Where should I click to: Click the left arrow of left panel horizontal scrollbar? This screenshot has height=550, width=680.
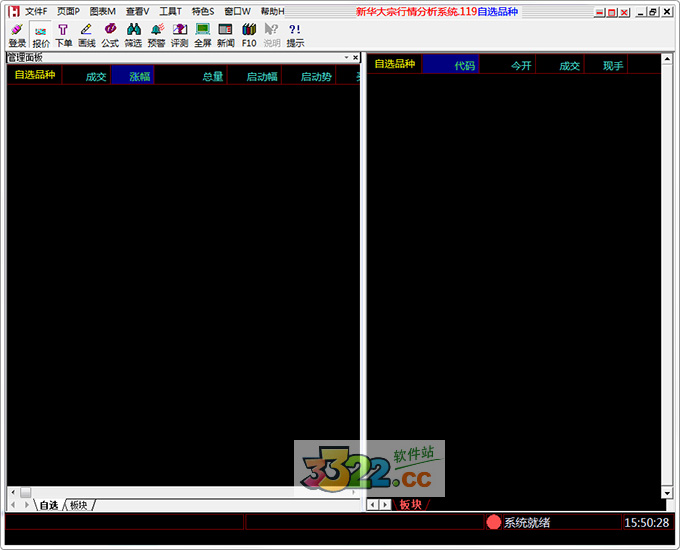(x=13, y=492)
